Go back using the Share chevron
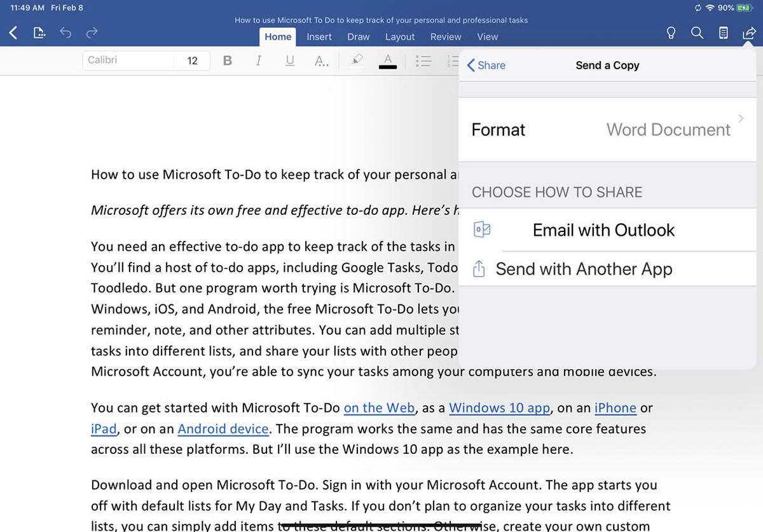 coord(486,65)
